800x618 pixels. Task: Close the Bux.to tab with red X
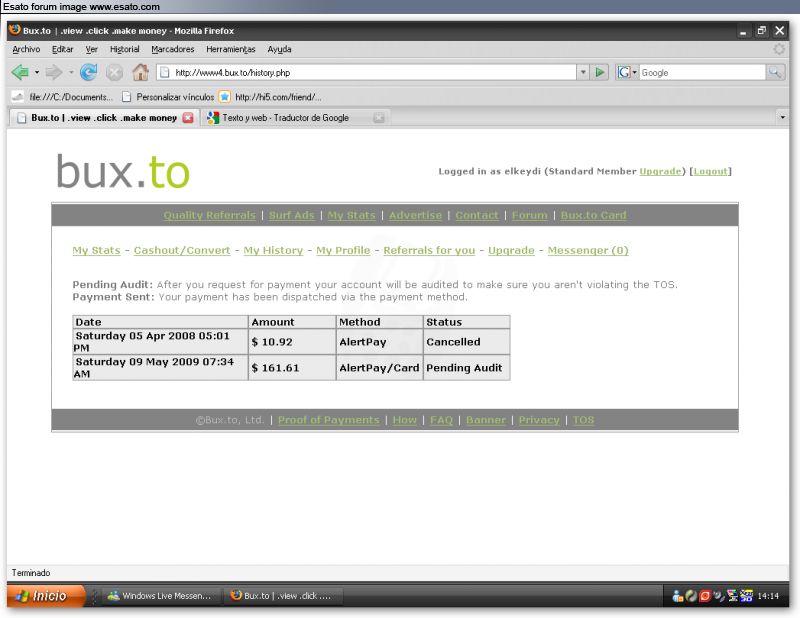pos(188,117)
